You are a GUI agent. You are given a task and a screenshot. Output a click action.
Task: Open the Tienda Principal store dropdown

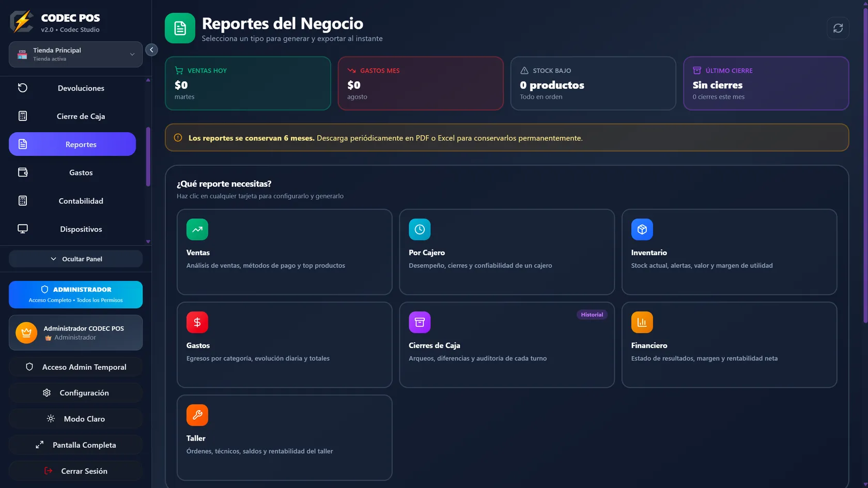(75, 54)
